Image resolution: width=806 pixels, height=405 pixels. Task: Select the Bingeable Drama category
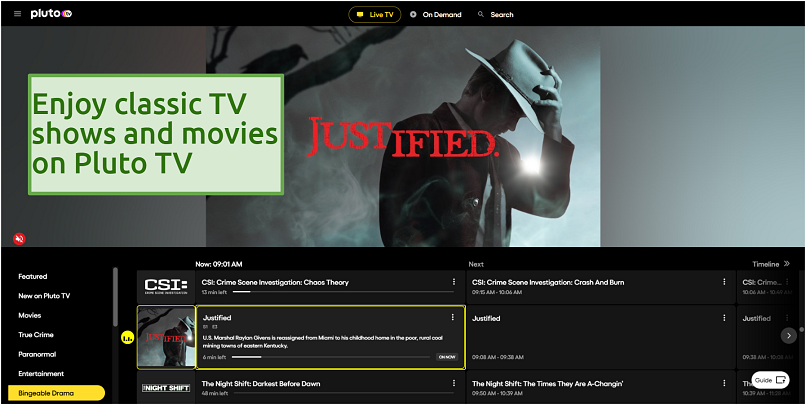point(57,393)
